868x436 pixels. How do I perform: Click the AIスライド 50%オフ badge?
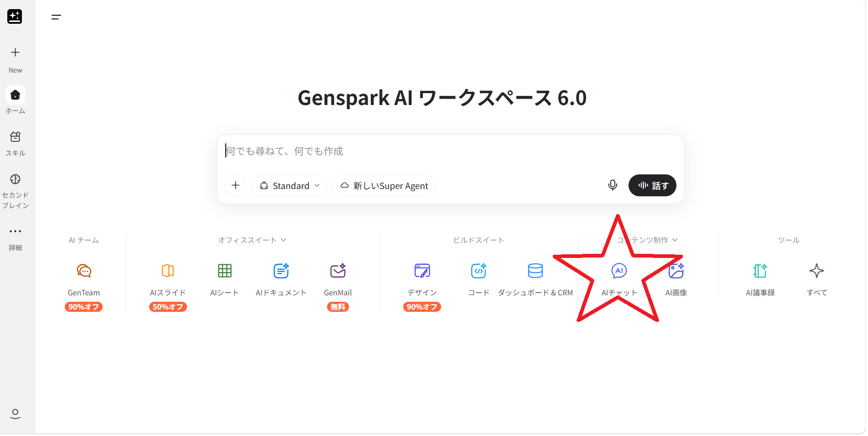coord(168,307)
